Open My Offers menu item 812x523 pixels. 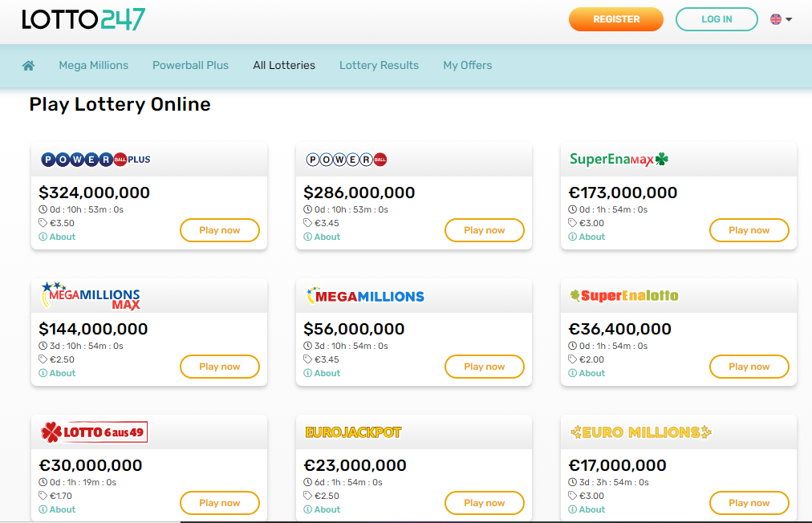[467, 65]
